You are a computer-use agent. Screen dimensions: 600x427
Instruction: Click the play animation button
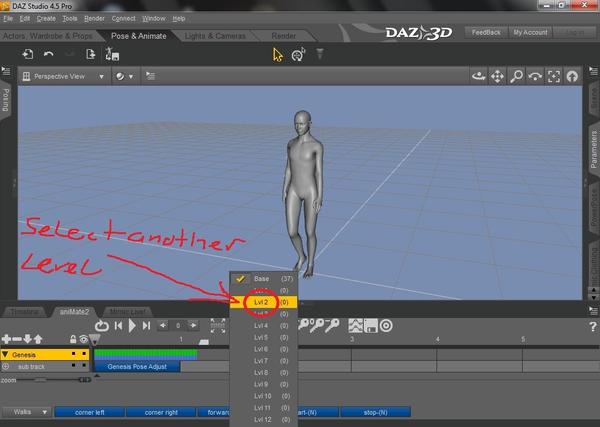tap(132, 326)
